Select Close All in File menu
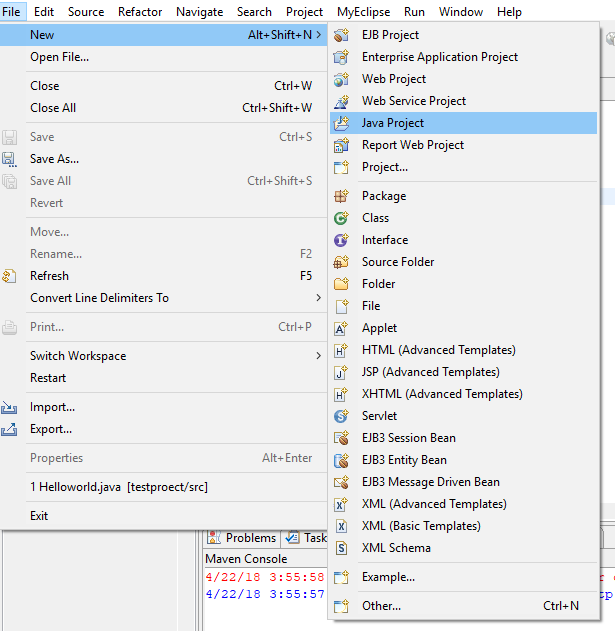The width and height of the screenshot is (615, 631). pyautogui.click(x=163, y=108)
